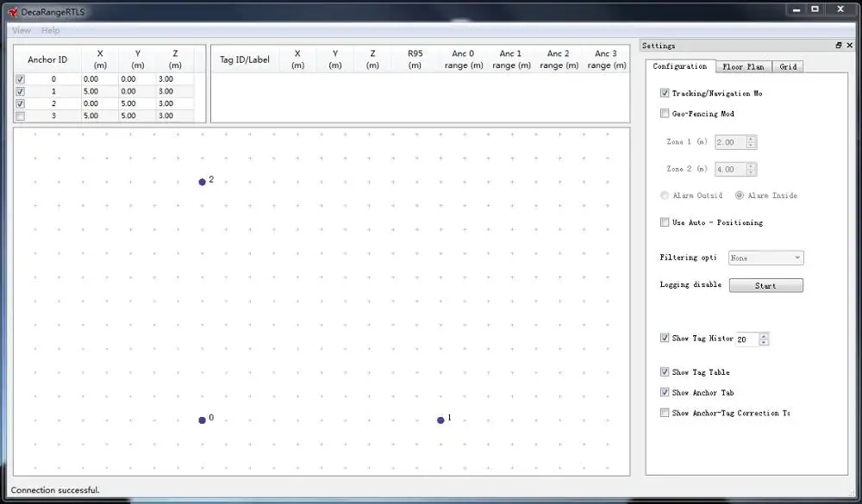Screen dimensions: 862x504
Task: Open the Filtering option dropdown
Action: pyautogui.click(x=765, y=258)
